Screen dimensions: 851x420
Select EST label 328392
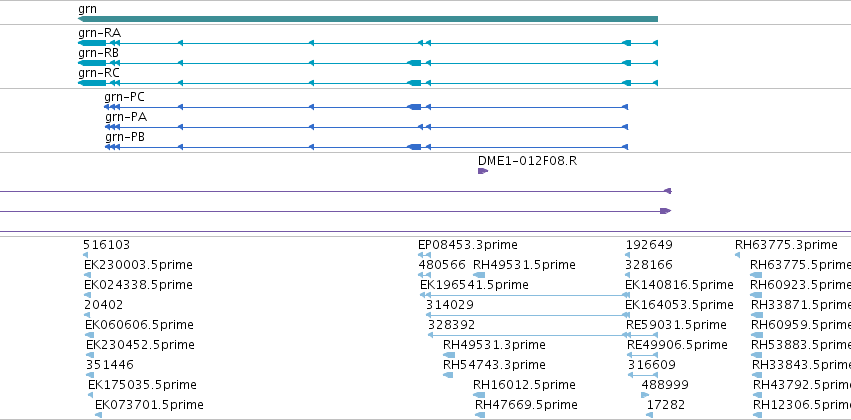(x=452, y=326)
